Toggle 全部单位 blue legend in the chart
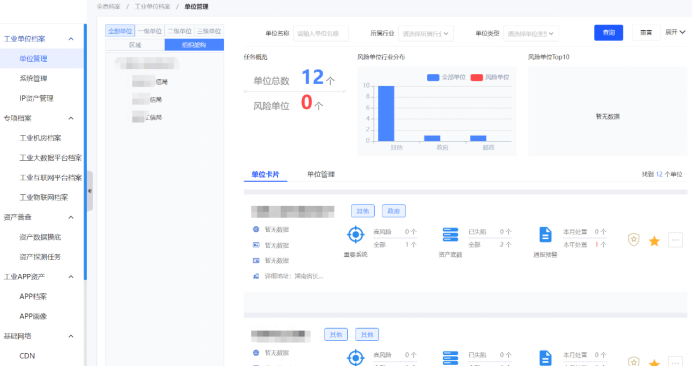692x366 pixels. point(446,77)
